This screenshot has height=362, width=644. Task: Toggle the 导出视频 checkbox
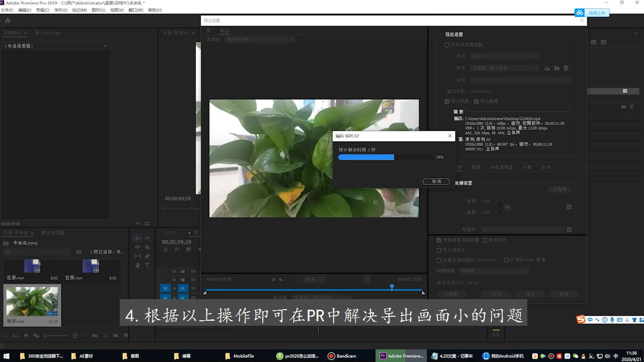[447, 101]
